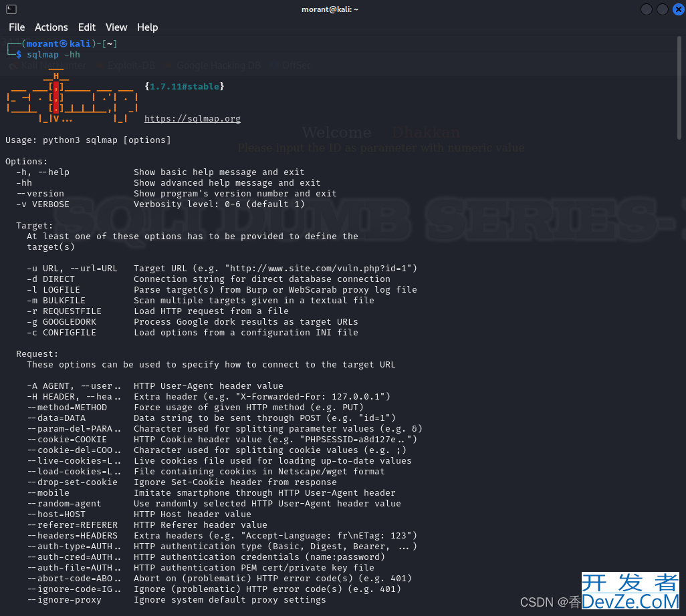Click 'Verbosity level: 0-6 (default 1)' text
Image resolution: width=686 pixels, height=616 pixels.
coord(219,204)
